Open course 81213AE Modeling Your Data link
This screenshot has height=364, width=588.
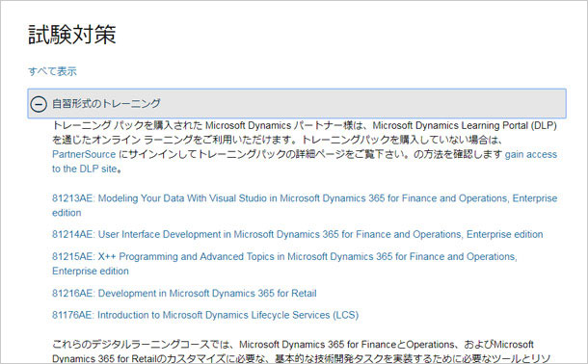click(x=305, y=205)
